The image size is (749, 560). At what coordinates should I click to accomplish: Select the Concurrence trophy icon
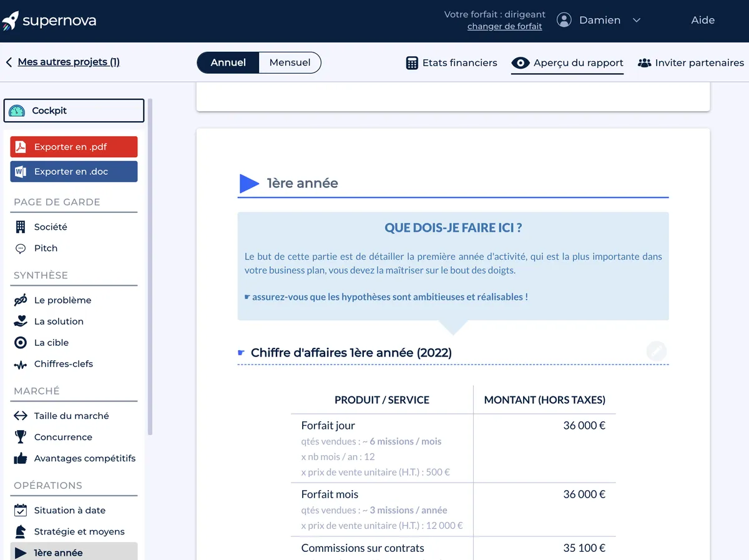21,437
